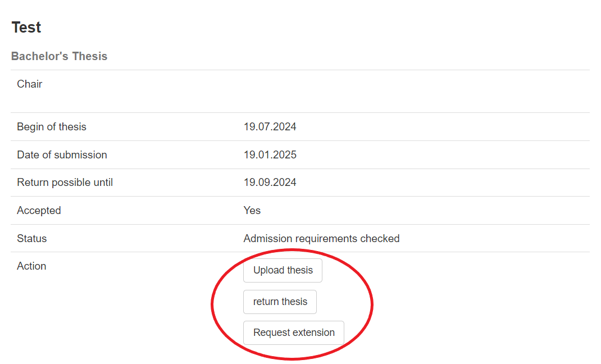The image size is (601, 364).
Task: Click the Status row label
Action: [32, 239]
